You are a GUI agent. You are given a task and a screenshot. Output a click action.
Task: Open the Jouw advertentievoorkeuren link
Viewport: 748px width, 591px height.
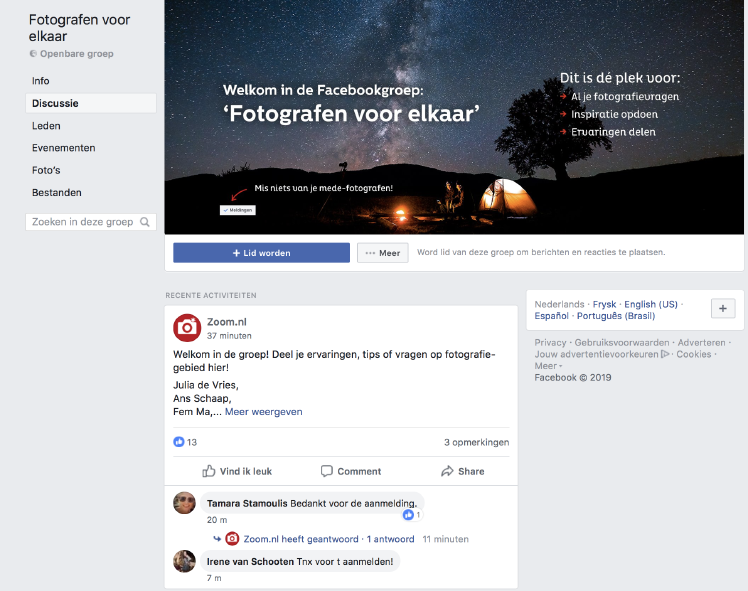point(596,354)
